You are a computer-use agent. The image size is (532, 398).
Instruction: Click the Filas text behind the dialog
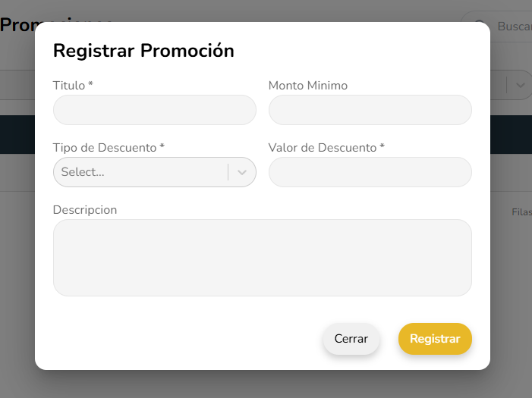521,212
